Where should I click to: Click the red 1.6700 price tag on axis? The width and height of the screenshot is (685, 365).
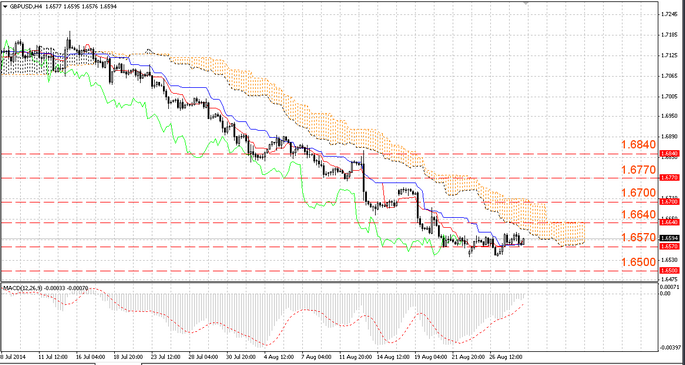tap(669, 202)
